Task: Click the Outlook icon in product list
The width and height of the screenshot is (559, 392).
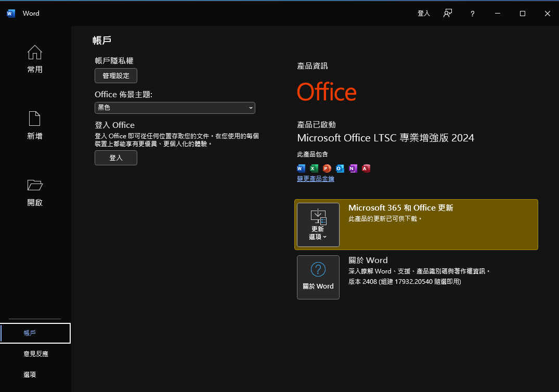Action: click(340, 168)
